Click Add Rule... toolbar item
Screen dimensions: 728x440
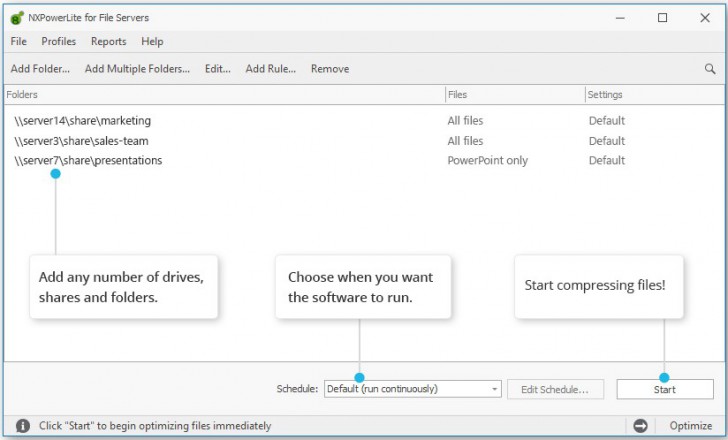pyautogui.click(x=271, y=69)
